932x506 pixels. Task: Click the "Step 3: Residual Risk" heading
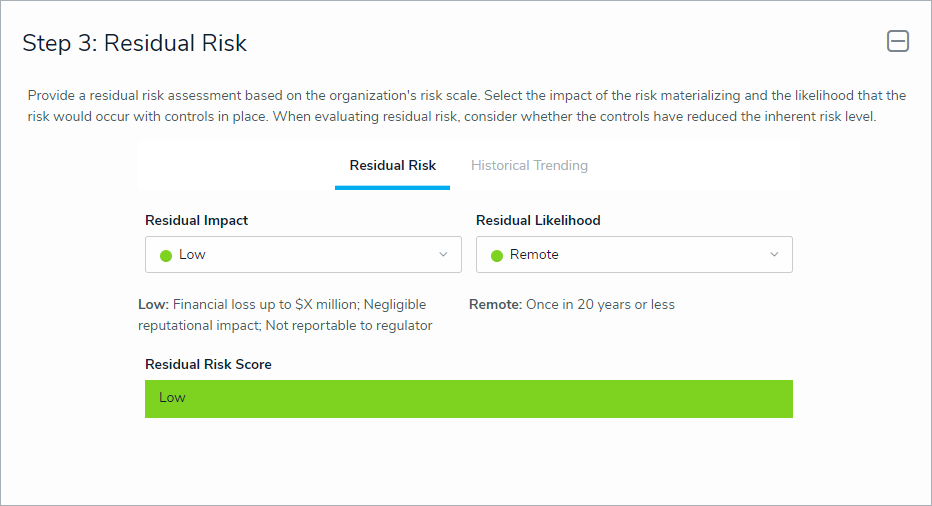(x=135, y=43)
